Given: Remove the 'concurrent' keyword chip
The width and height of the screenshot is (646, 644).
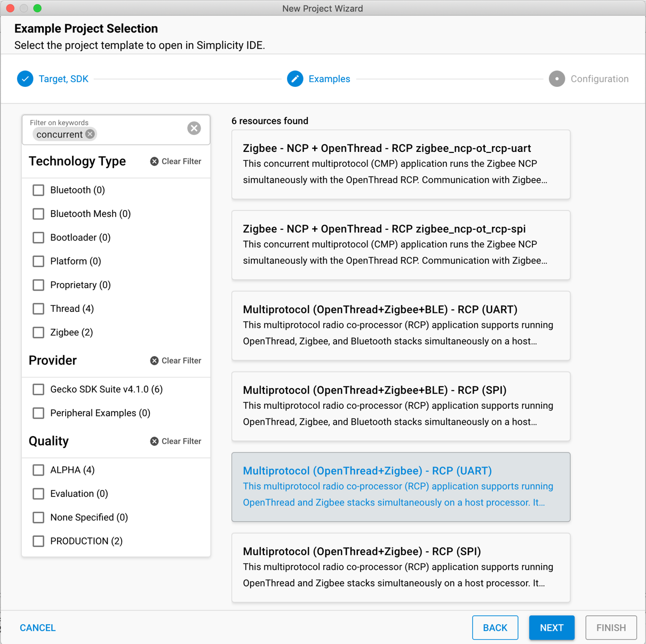Looking at the screenshot, I should [90, 134].
